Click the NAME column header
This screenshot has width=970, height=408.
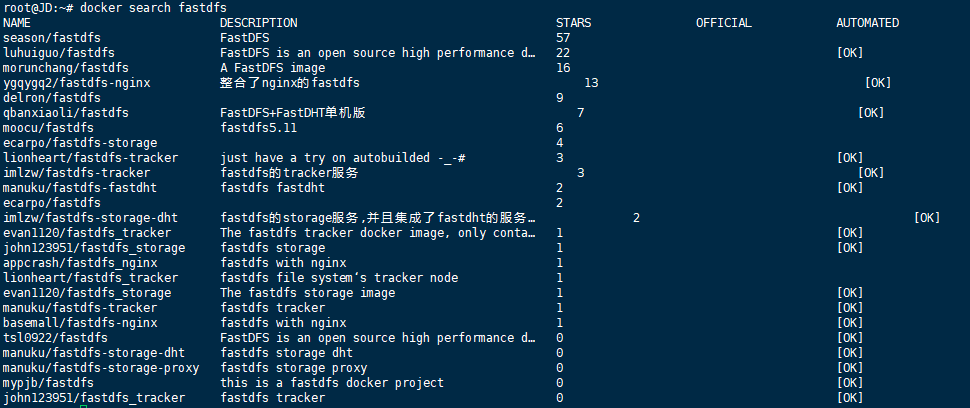click(x=17, y=23)
